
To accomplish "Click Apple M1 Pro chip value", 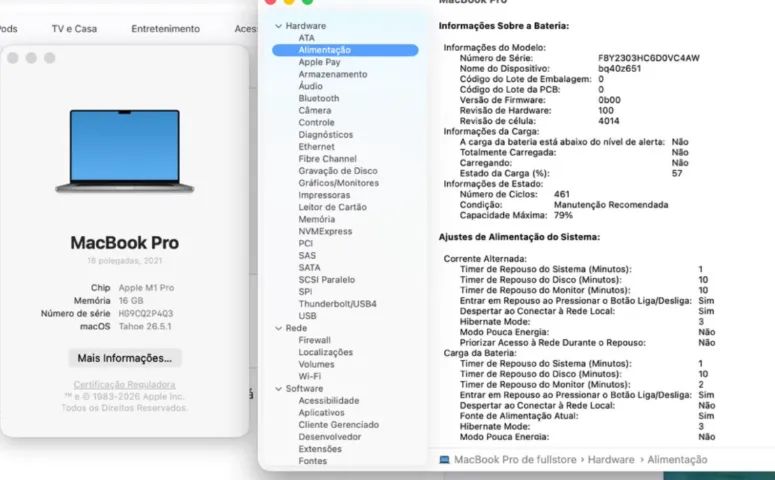I will (146, 288).
